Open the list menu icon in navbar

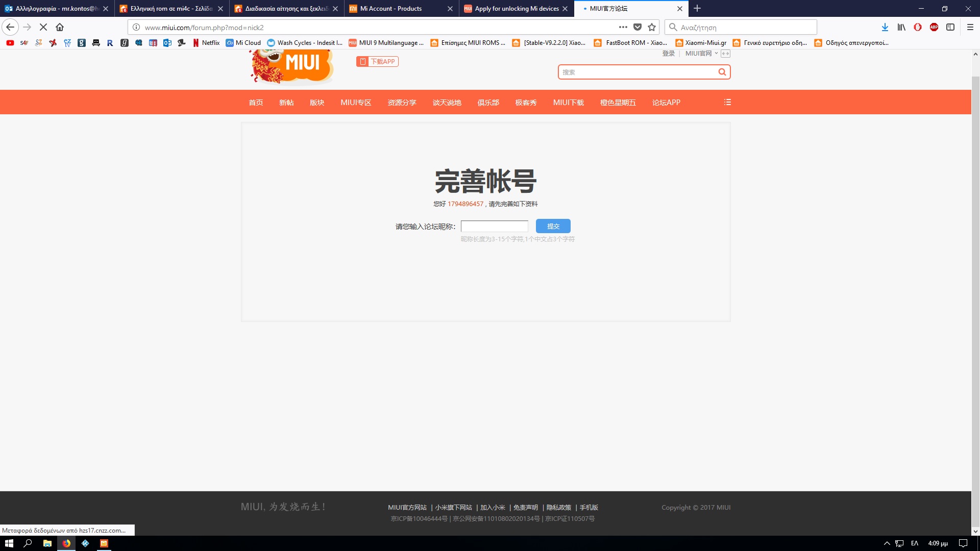[x=727, y=103]
